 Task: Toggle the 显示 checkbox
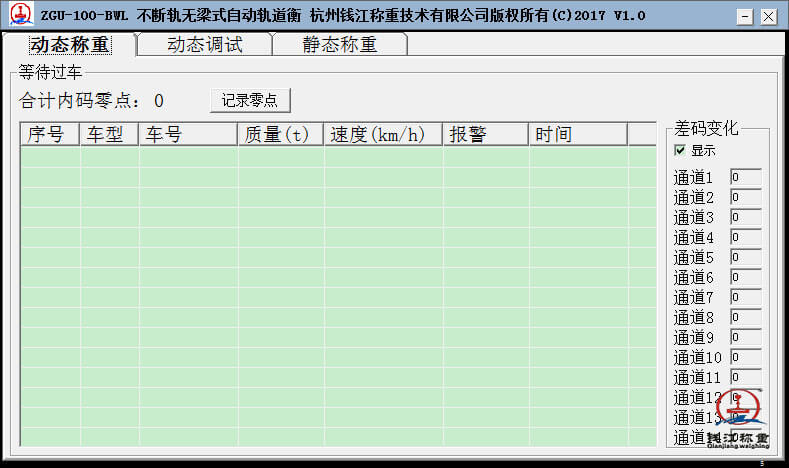(681, 150)
